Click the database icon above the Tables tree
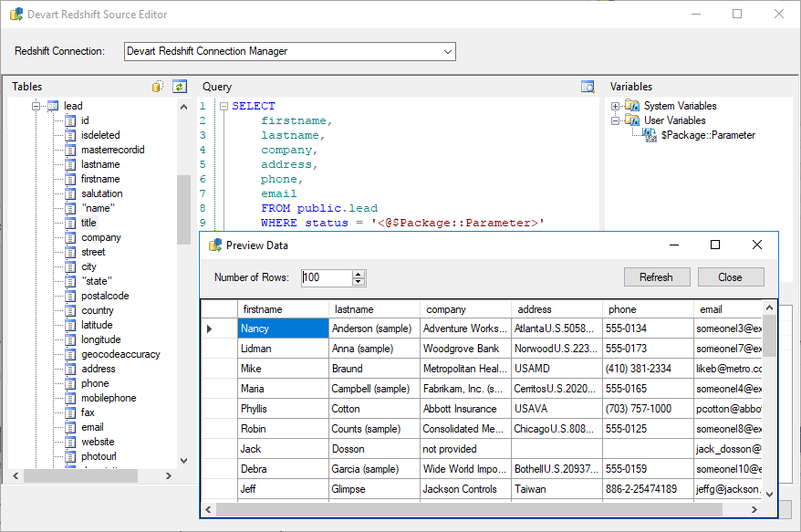Screen dimensions: 801x532 coord(157,86)
